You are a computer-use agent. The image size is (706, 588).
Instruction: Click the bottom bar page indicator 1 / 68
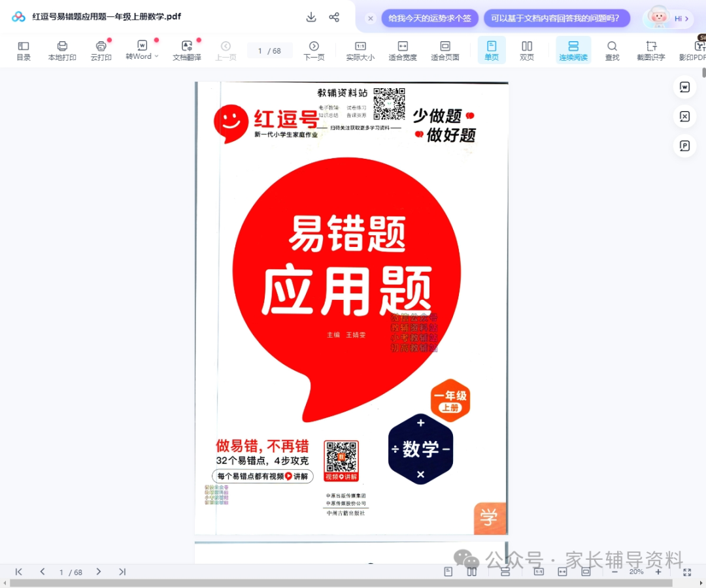[71, 572]
